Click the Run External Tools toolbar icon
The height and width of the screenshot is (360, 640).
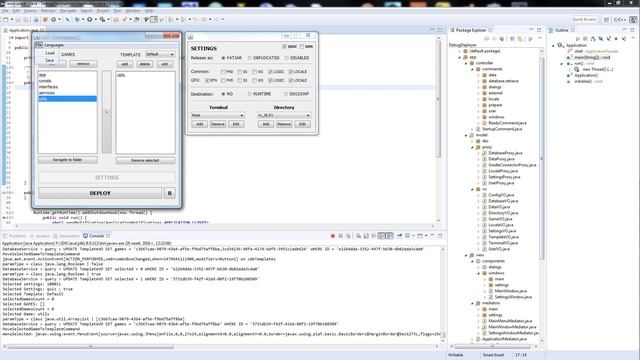(x=102, y=19)
